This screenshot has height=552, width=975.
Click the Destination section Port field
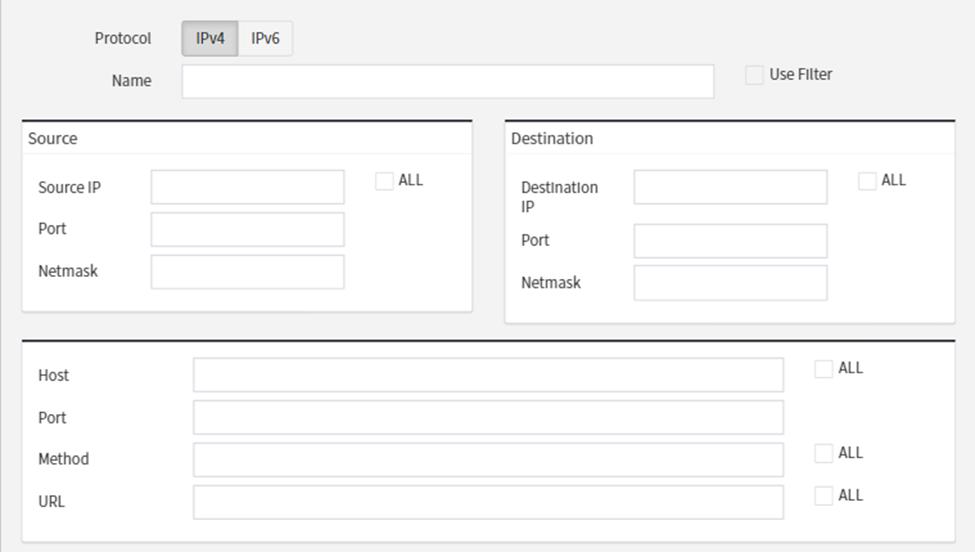click(730, 241)
